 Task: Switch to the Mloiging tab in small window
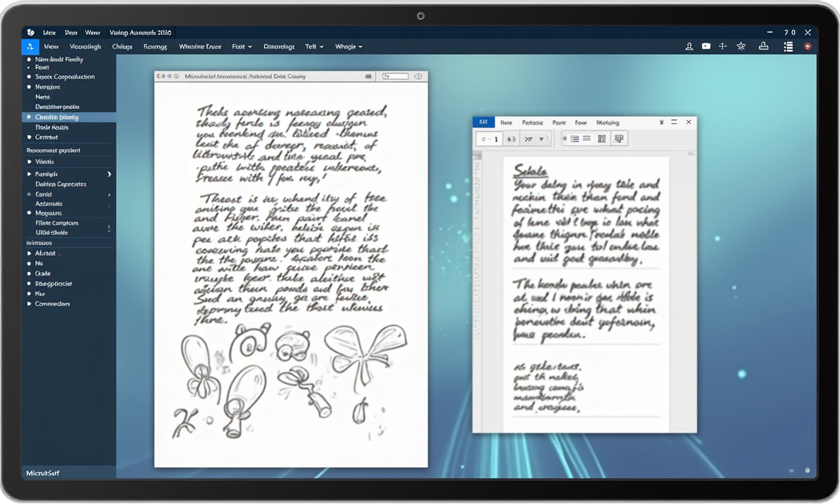(607, 123)
